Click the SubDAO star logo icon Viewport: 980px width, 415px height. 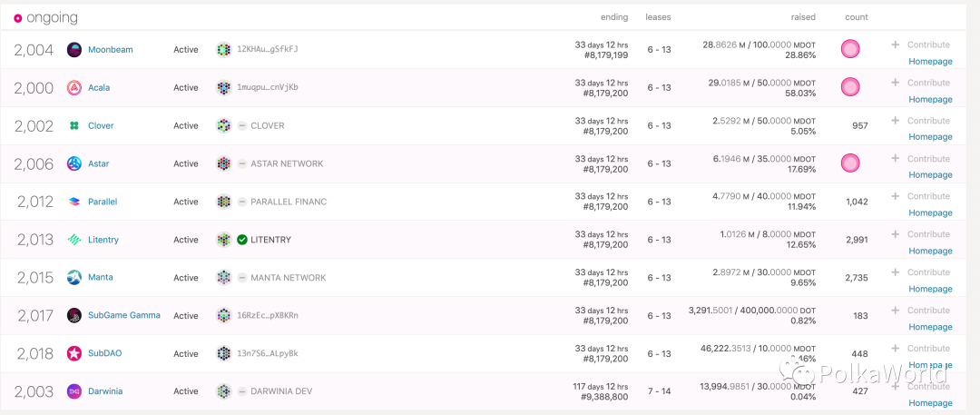(74, 354)
